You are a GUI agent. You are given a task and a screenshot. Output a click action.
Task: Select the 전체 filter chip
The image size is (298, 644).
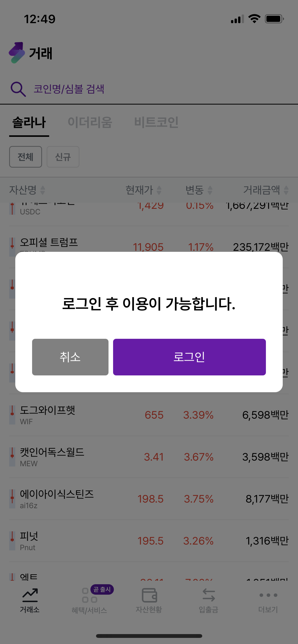[25, 157]
